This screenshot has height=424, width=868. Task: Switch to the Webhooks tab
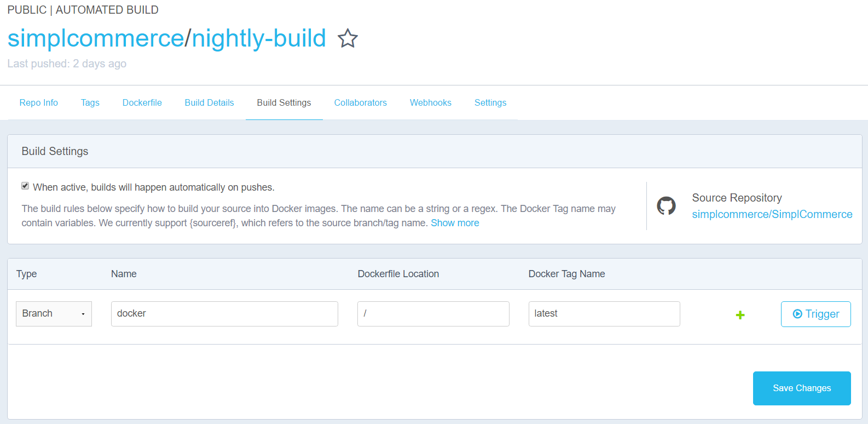[x=431, y=102]
